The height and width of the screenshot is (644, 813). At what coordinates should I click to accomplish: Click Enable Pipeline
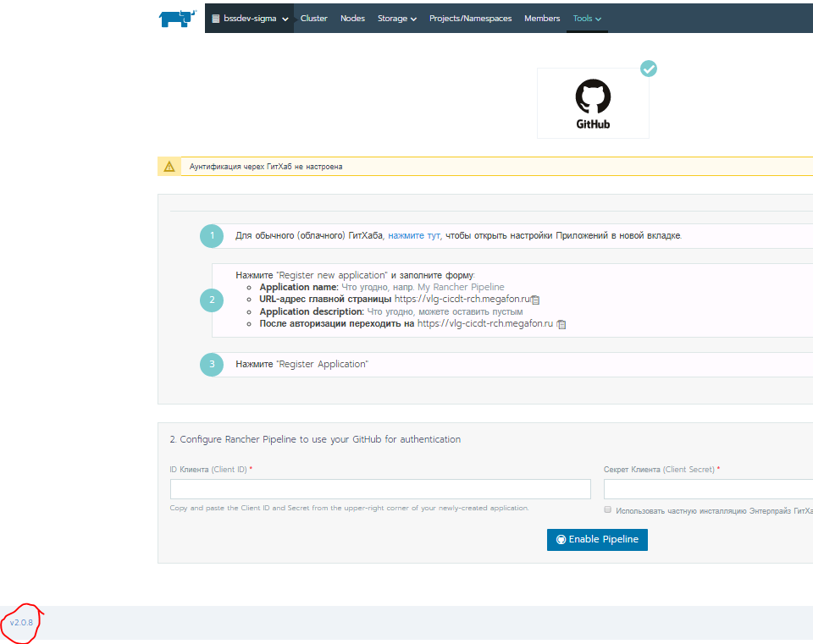597,539
